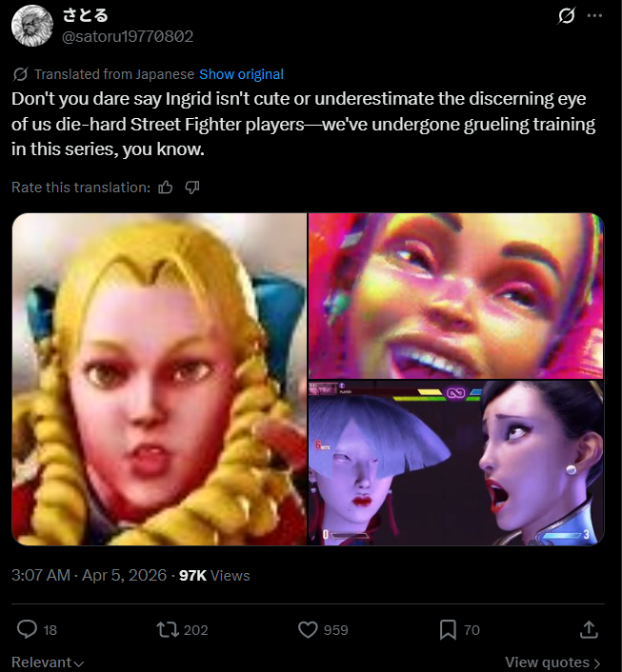Click the Grok icon at top right
Viewport: 622px width, 672px height.
point(566,16)
